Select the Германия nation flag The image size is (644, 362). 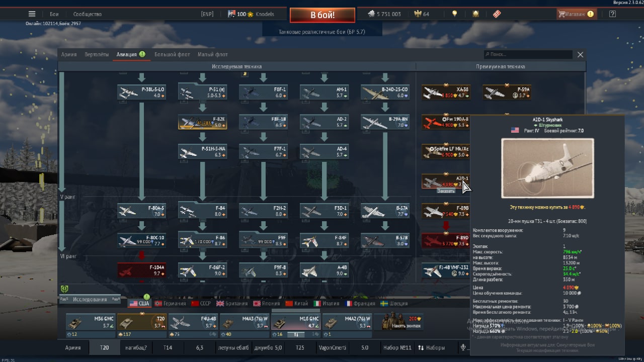(x=170, y=304)
